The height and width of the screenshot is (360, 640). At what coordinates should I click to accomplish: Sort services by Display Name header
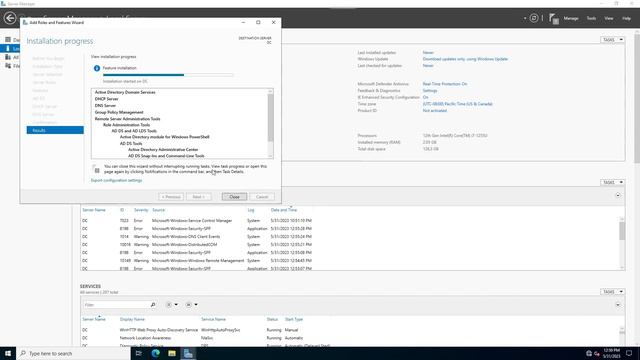pyautogui.click(x=132, y=319)
